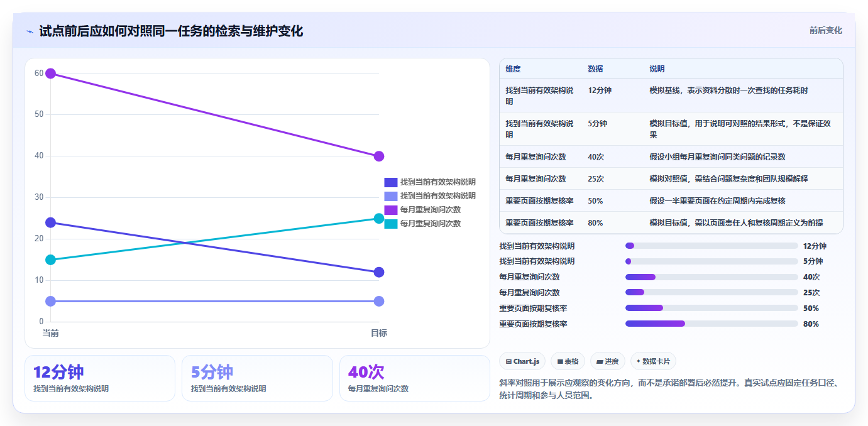Click the dark blue data point at 24
This screenshot has height=426, width=868.
[x=51, y=222]
